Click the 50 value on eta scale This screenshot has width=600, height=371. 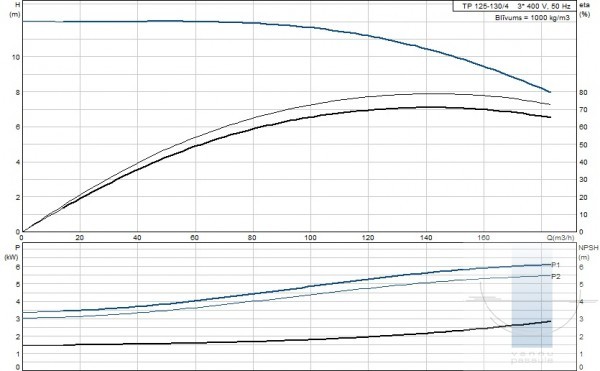(583, 145)
